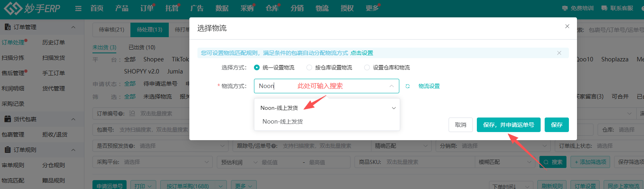Click the 免费培训 icon link
This screenshot has width=644, height=189.
pyautogui.click(x=578, y=8)
